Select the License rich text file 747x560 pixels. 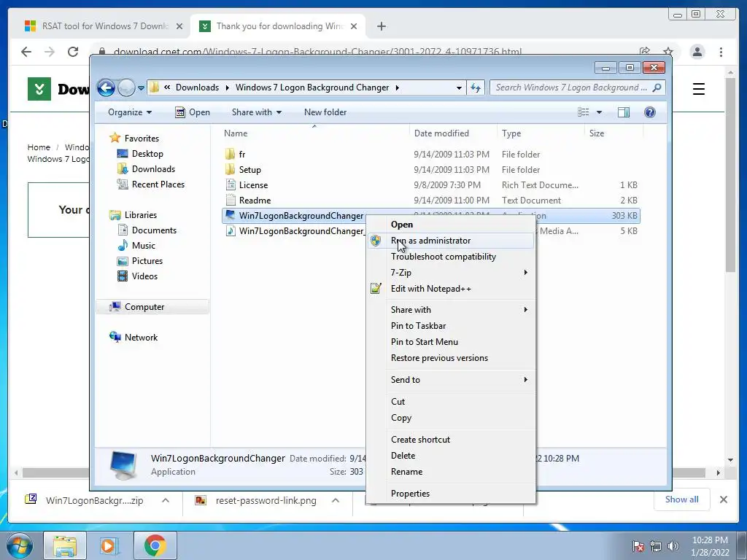(253, 184)
